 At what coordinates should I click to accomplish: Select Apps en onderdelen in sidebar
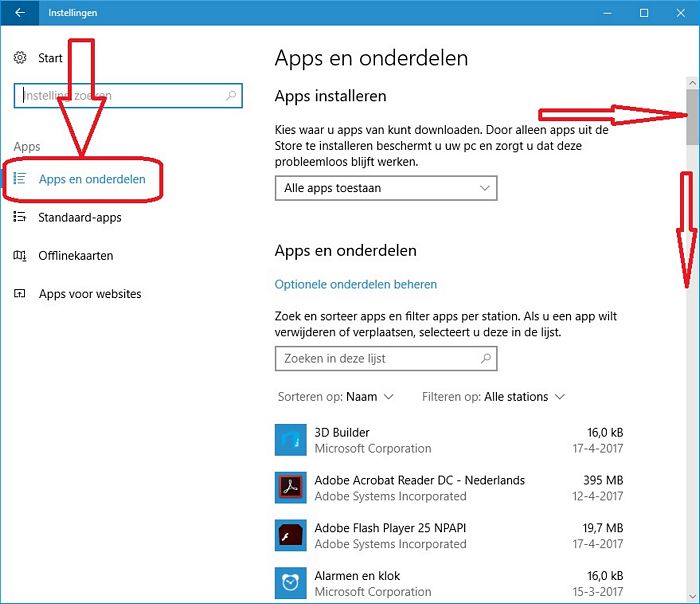[x=91, y=180]
